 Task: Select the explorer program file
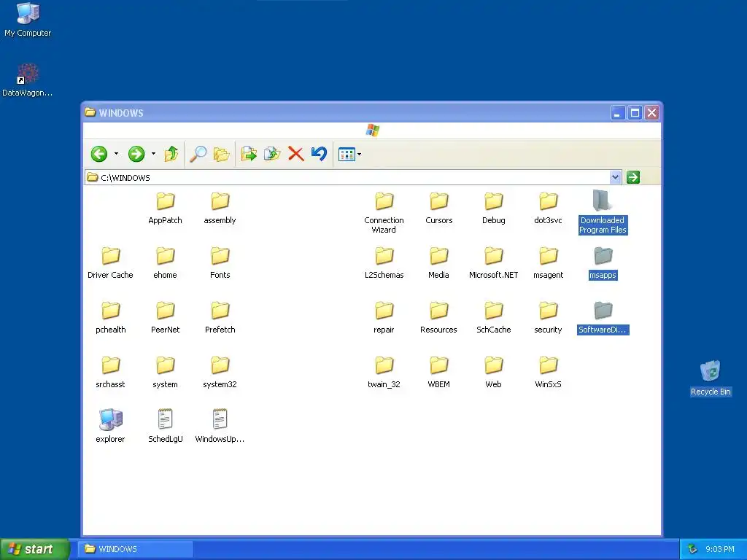(111, 426)
